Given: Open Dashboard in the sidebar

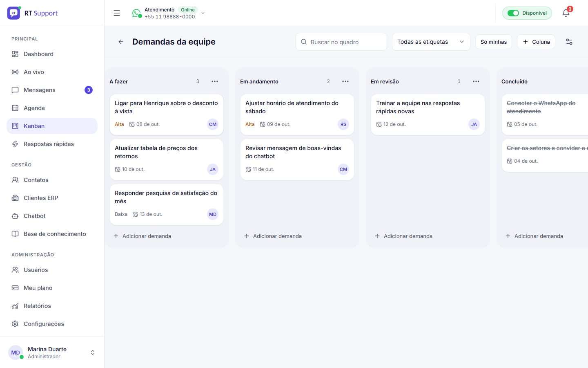Looking at the screenshot, I should click(52, 54).
